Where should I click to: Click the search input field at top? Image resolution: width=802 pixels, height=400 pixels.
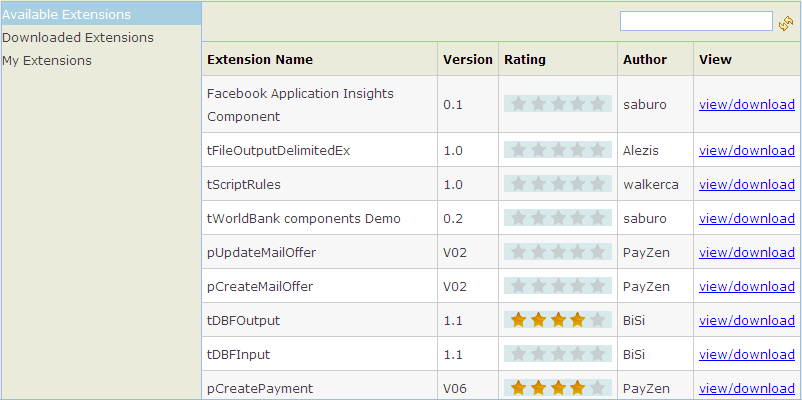(x=695, y=21)
